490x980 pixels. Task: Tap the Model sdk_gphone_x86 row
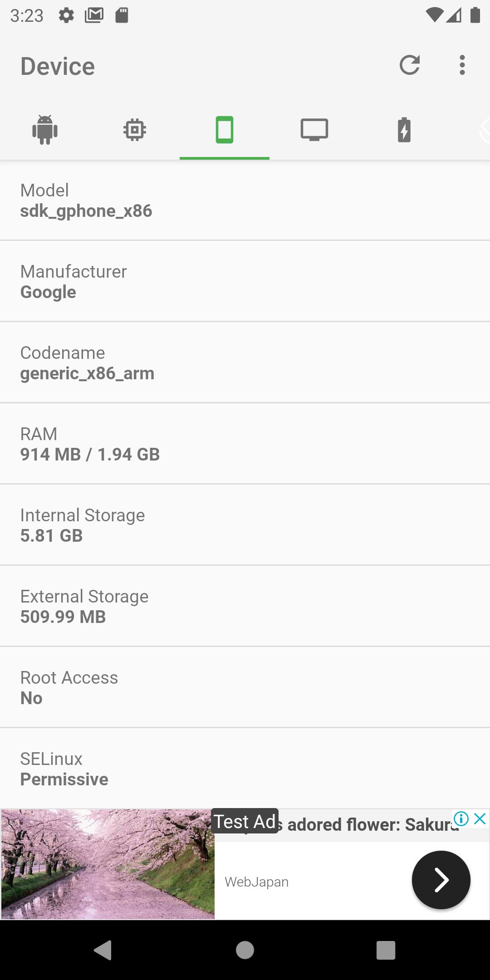245,200
